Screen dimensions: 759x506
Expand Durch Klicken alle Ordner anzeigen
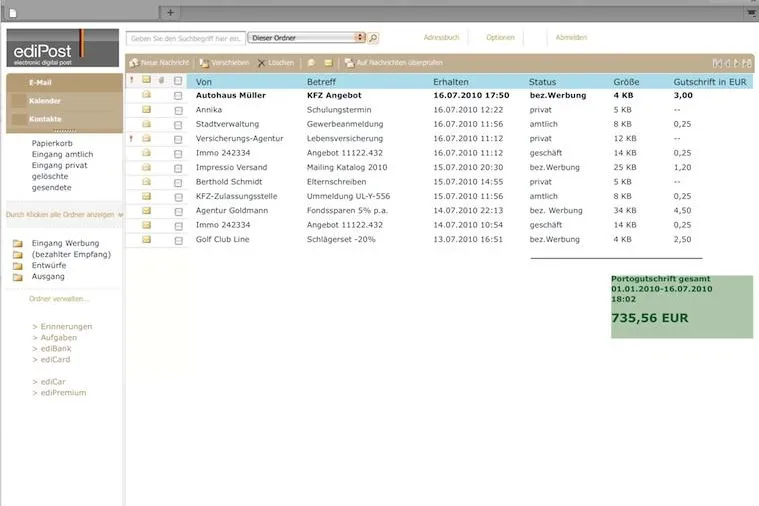pos(64,215)
